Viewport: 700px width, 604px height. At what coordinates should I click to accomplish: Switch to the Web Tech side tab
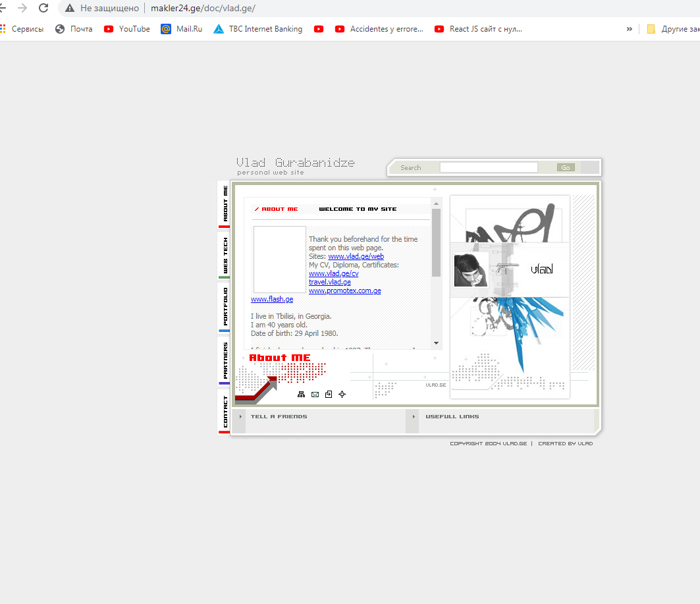point(225,256)
